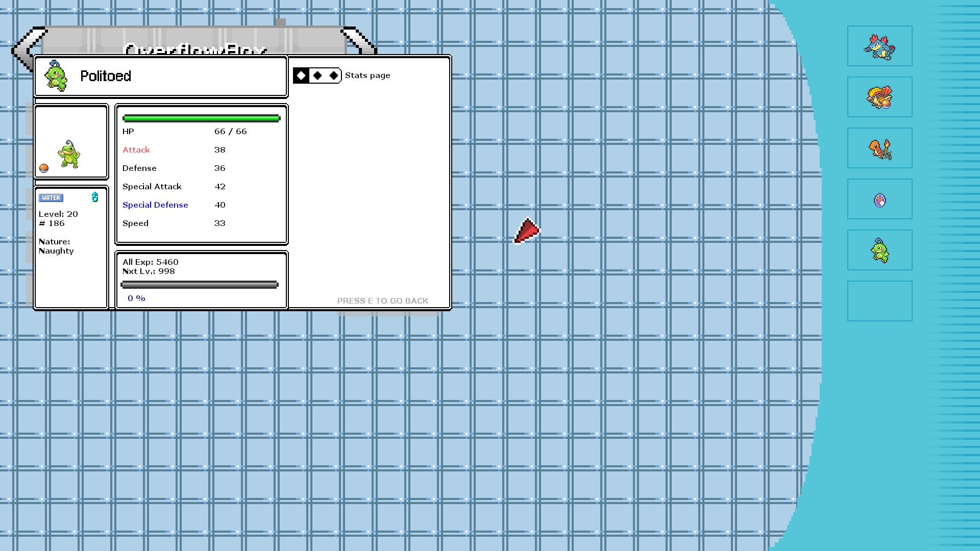Select the Croconaw party slot
Screen dimensions: 980x551
(x=879, y=46)
